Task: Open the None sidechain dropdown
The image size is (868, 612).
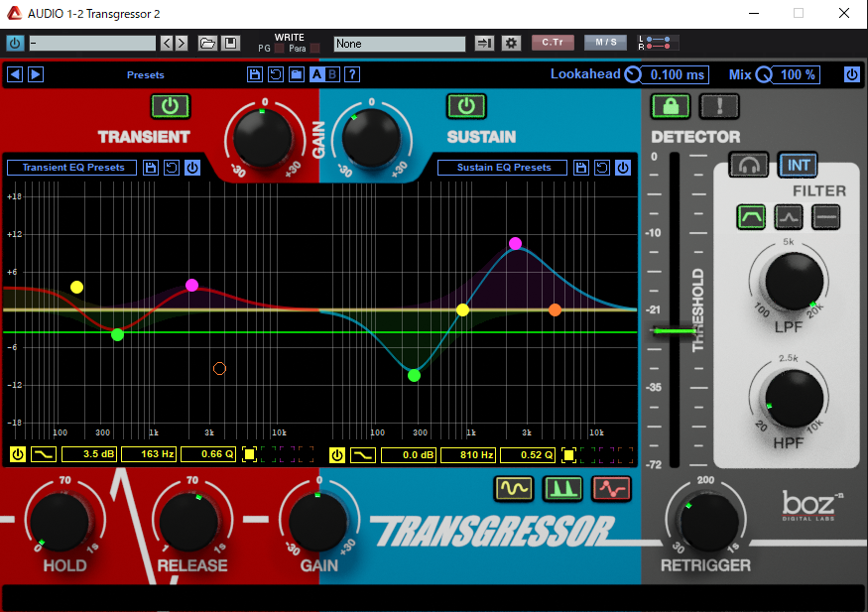Action: tap(399, 44)
